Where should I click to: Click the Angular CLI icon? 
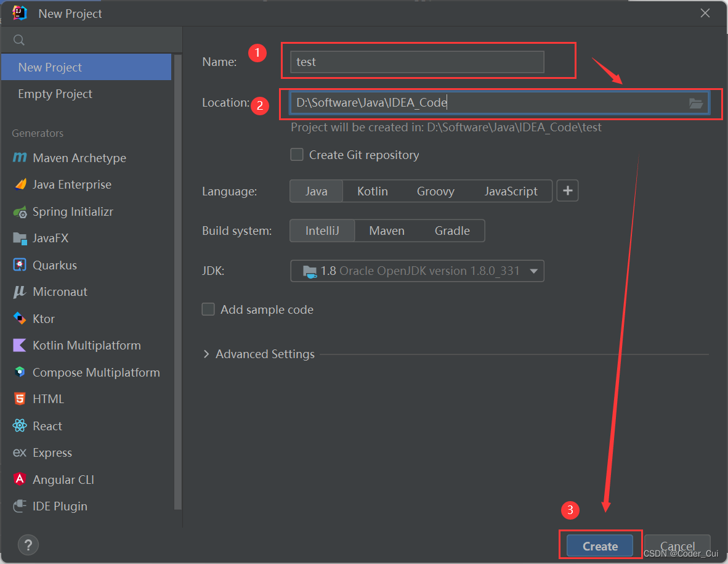[20, 479]
